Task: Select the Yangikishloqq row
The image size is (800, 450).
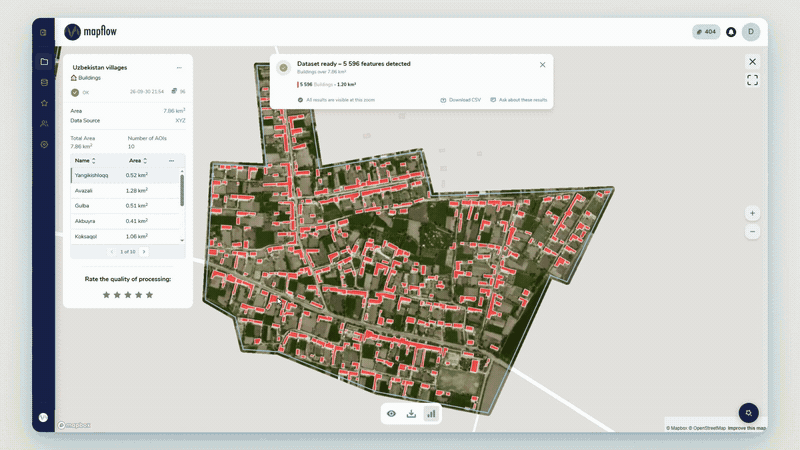Action: [x=126, y=176]
